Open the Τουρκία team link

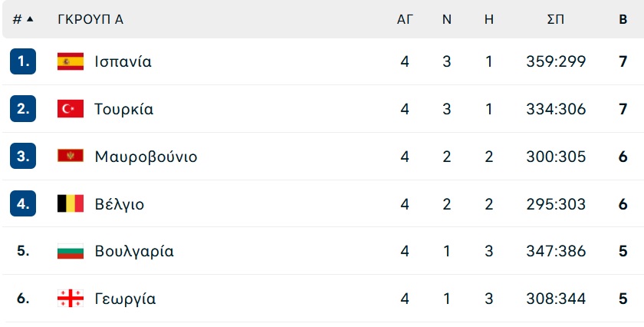point(123,109)
